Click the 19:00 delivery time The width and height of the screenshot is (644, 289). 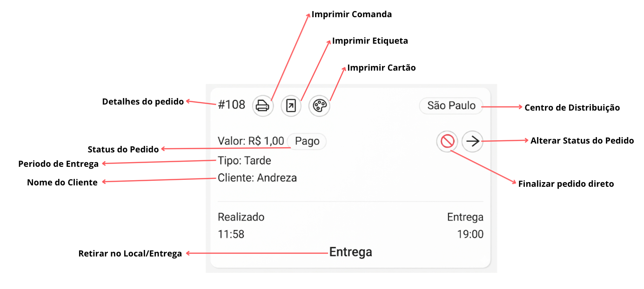470,234
